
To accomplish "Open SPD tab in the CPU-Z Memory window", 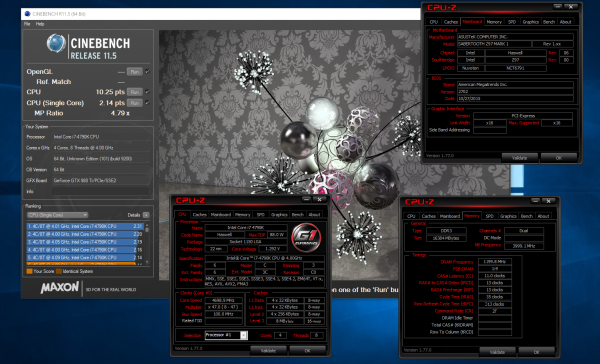I will (489, 216).
